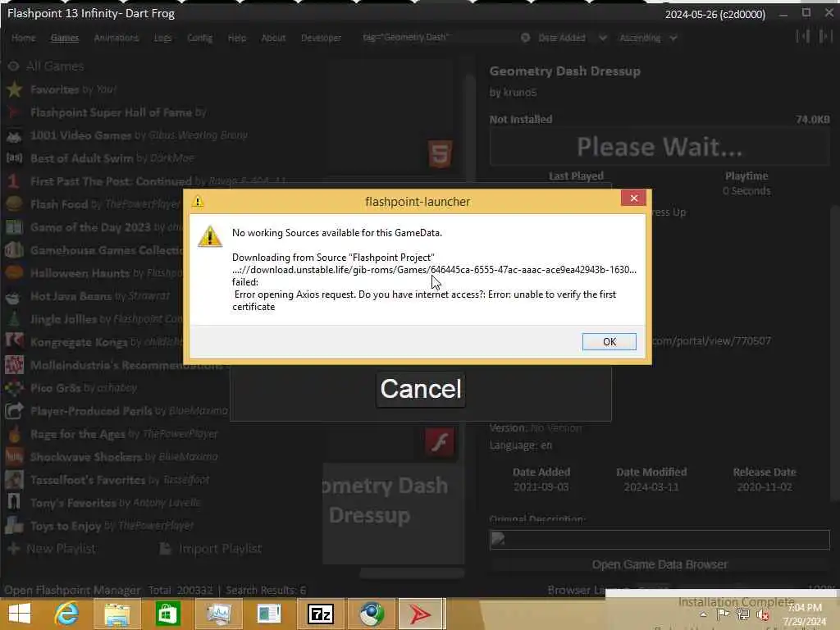This screenshot has width=840, height=630.
Task: Cancel the pending download
Action: [421, 389]
